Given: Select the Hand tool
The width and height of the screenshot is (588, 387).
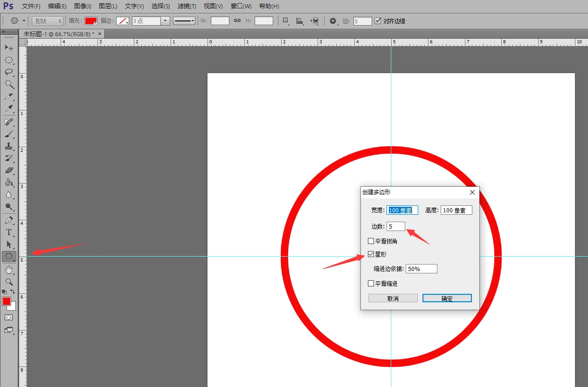Looking at the screenshot, I should (9, 270).
